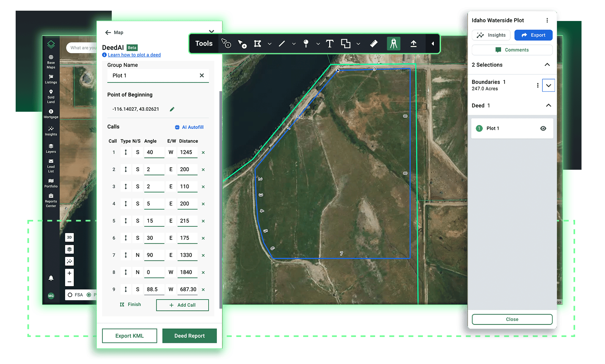Select the line draw tool
The image size is (605, 364).
tap(282, 43)
